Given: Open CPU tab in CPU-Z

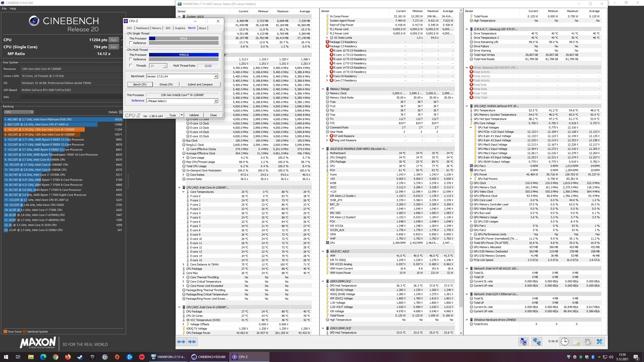Looking at the screenshot, I should (x=129, y=28).
